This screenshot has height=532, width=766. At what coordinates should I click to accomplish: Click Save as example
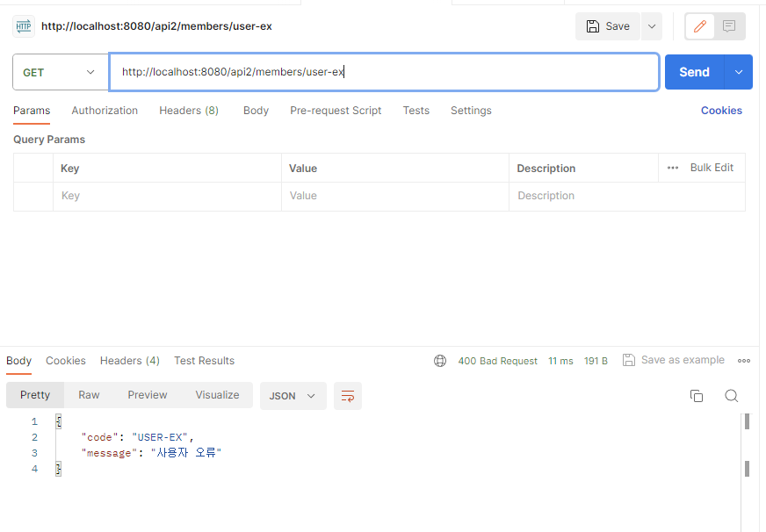[674, 360]
